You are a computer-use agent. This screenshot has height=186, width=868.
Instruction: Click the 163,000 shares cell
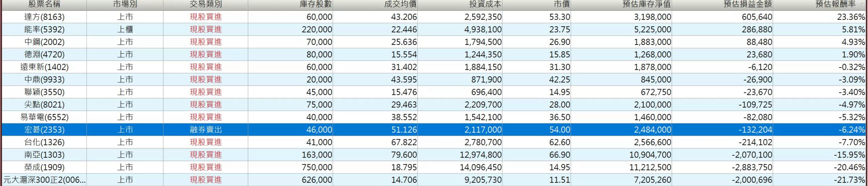click(x=317, y=155)
